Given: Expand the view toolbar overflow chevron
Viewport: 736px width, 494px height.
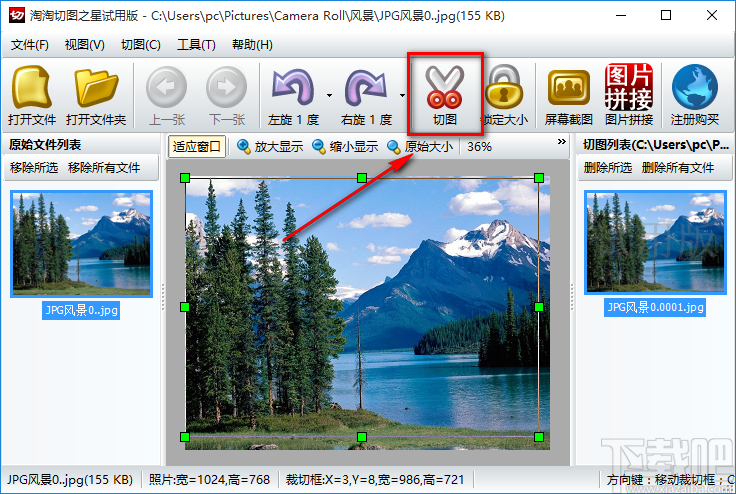Looking at the screenshot, I should click(561, 141).
